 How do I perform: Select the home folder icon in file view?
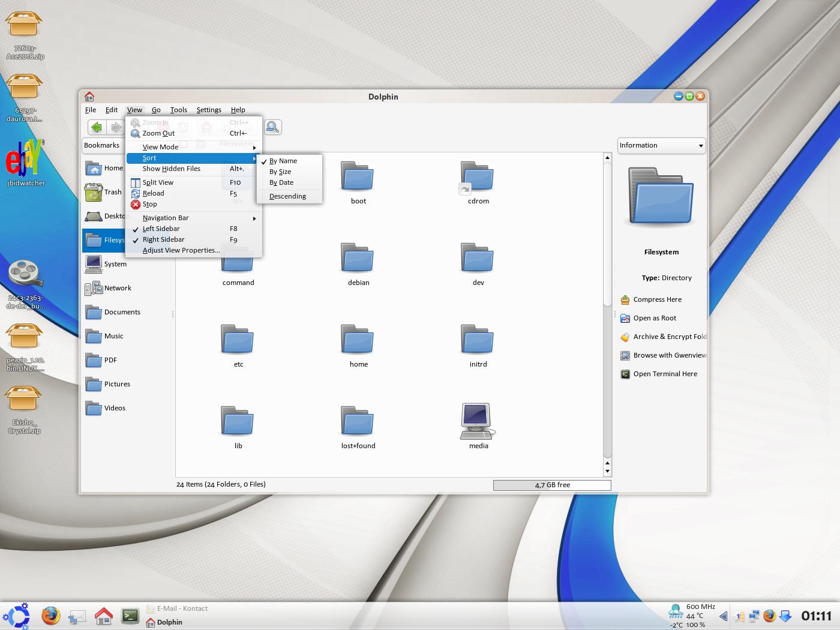[x=358, y=340]
